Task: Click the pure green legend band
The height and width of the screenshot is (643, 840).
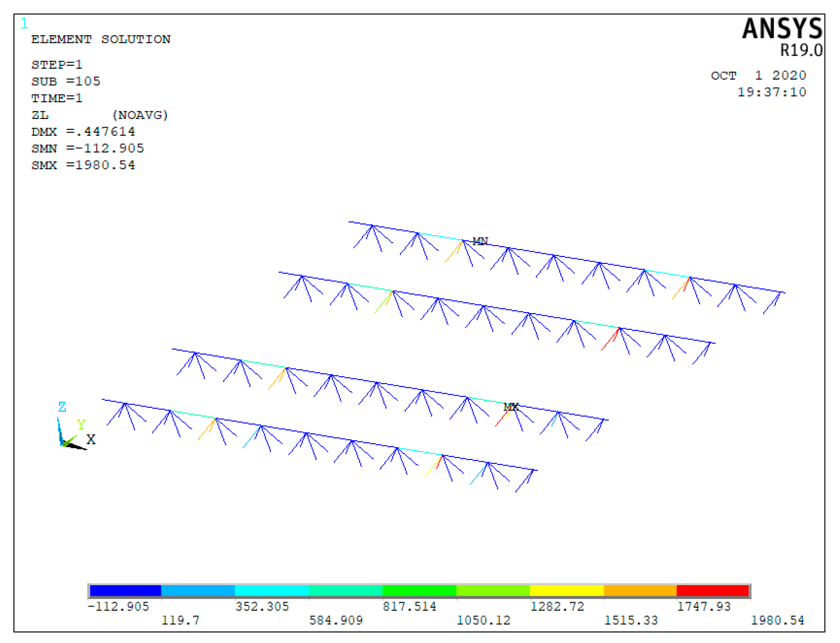Action: (419, 590)
